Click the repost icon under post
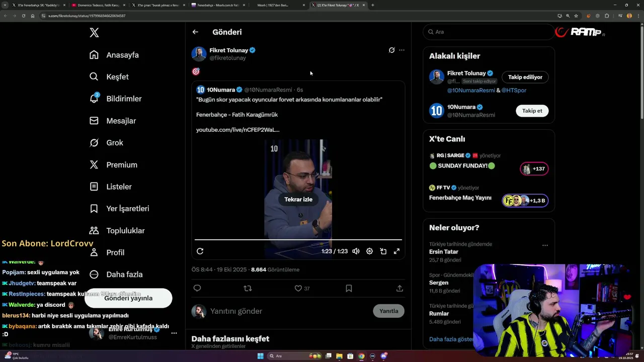The image size is (644, 362). click(248, 288)
